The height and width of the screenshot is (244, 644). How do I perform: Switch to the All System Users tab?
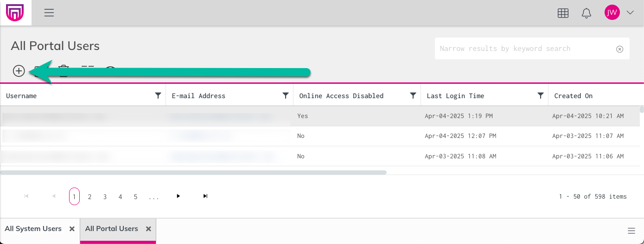pos(33,229)
